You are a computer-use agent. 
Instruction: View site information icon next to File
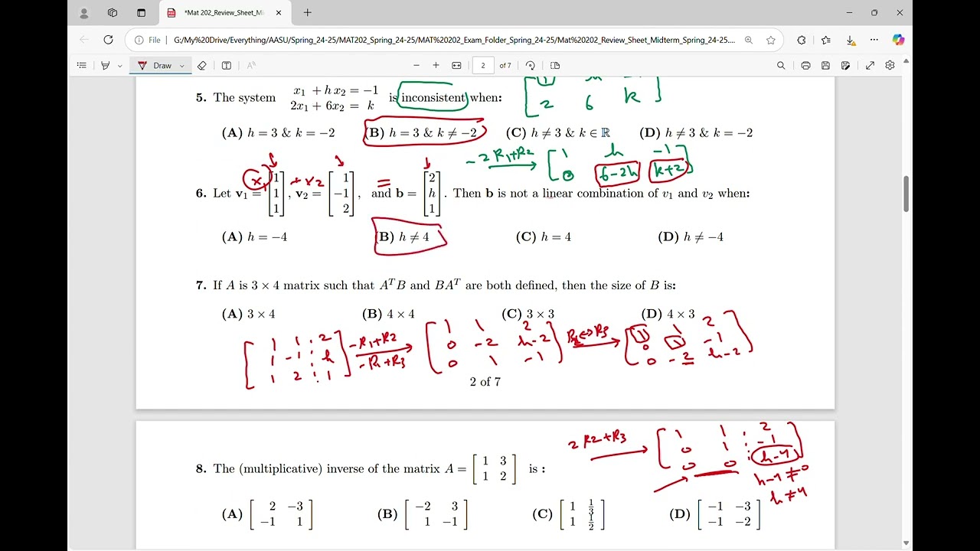(x=139, y=40)
